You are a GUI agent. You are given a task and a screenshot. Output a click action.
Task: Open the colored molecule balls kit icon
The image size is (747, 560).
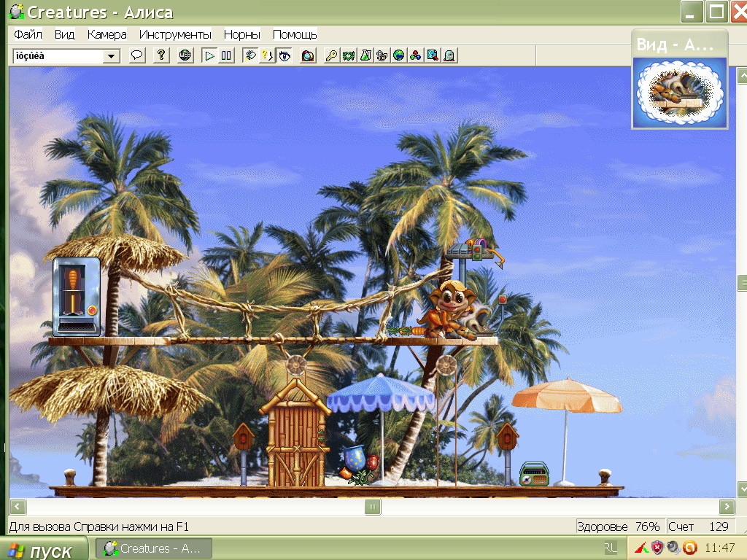(x=415, y=55)
